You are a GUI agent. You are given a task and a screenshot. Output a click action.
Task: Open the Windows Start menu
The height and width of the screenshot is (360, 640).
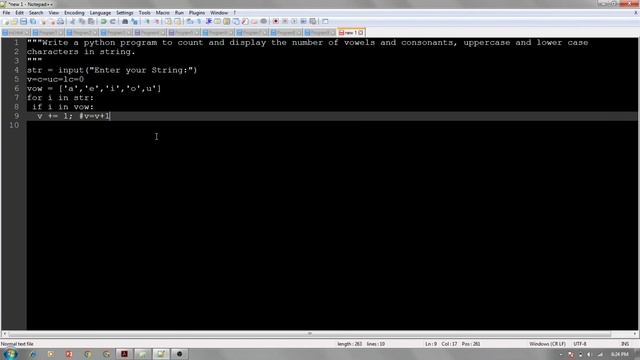[x=10, y=354]
